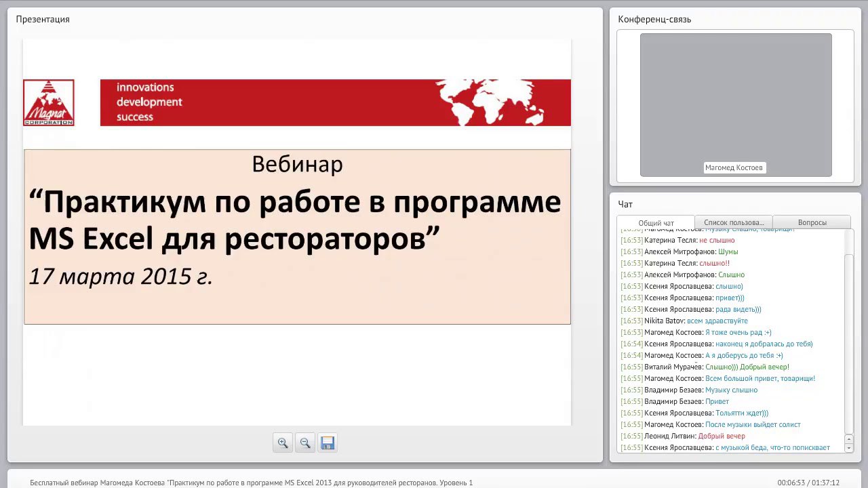This screenshot has height=488, width=868.
Task: Select message 'с музыкой беда, что-то попискивает'
Action: pyautogui.click(x=772, y=447)
